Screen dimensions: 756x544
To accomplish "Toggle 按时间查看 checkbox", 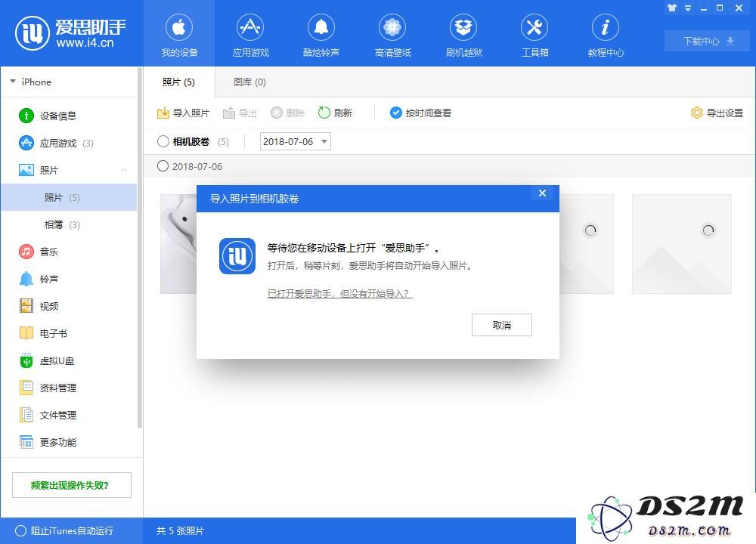I will pos(420,113).
